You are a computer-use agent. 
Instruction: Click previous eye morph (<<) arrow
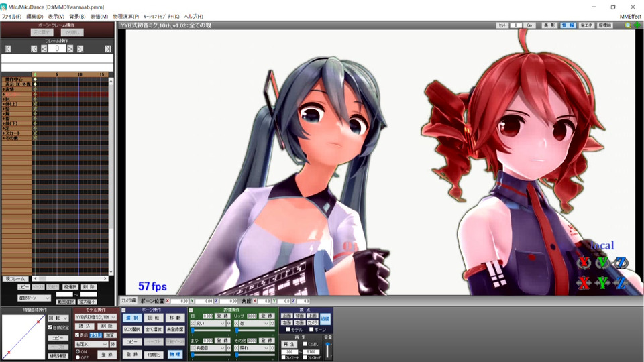[193, 324]
